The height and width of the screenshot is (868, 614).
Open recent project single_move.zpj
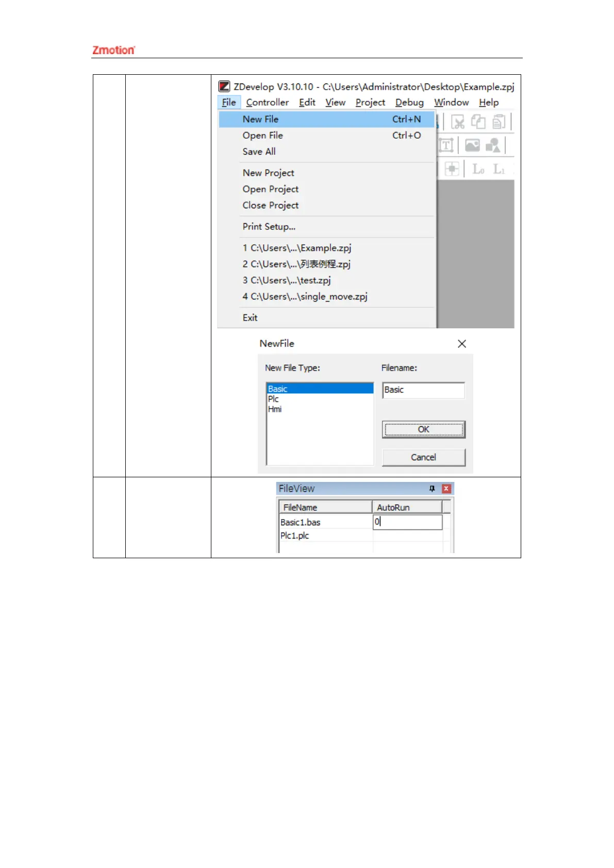327,296
